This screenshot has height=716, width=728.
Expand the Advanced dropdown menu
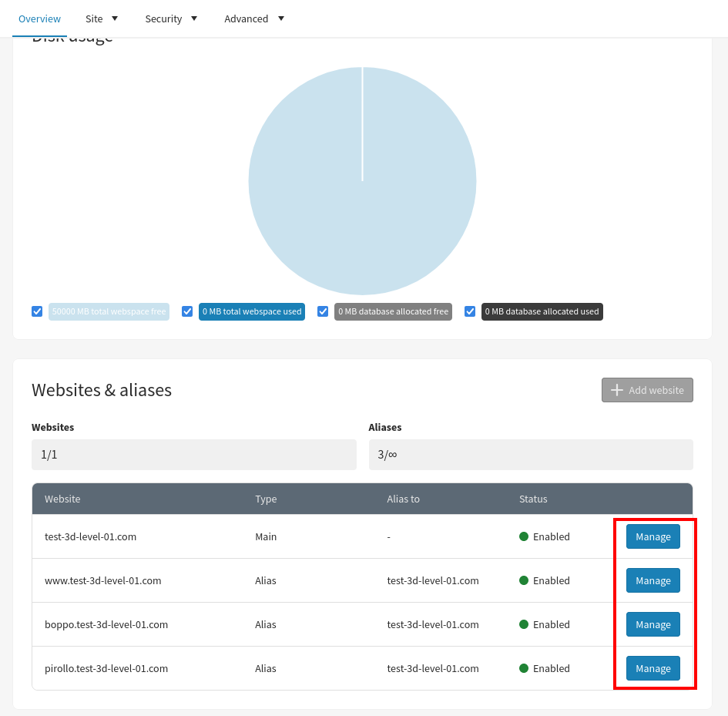coord(254,18)
